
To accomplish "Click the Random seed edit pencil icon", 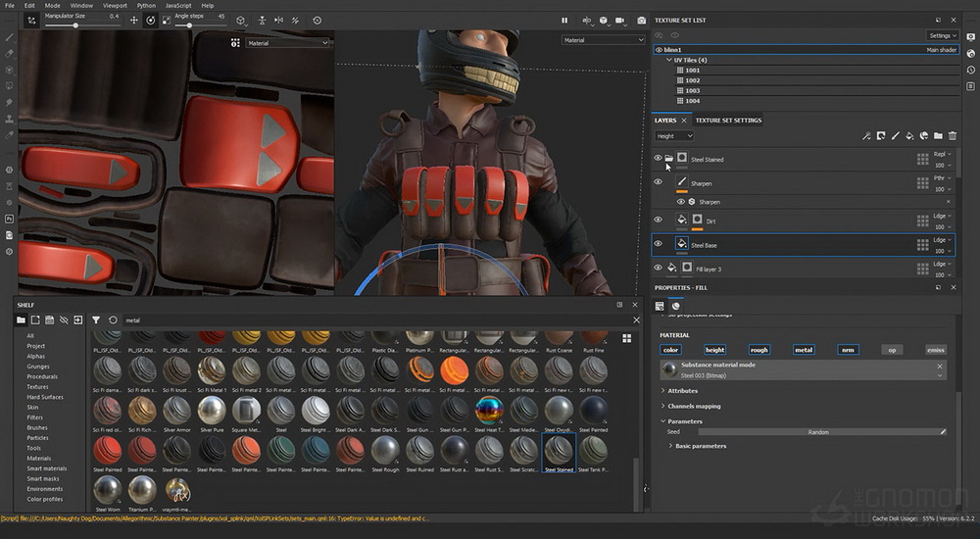I will 943,432.
